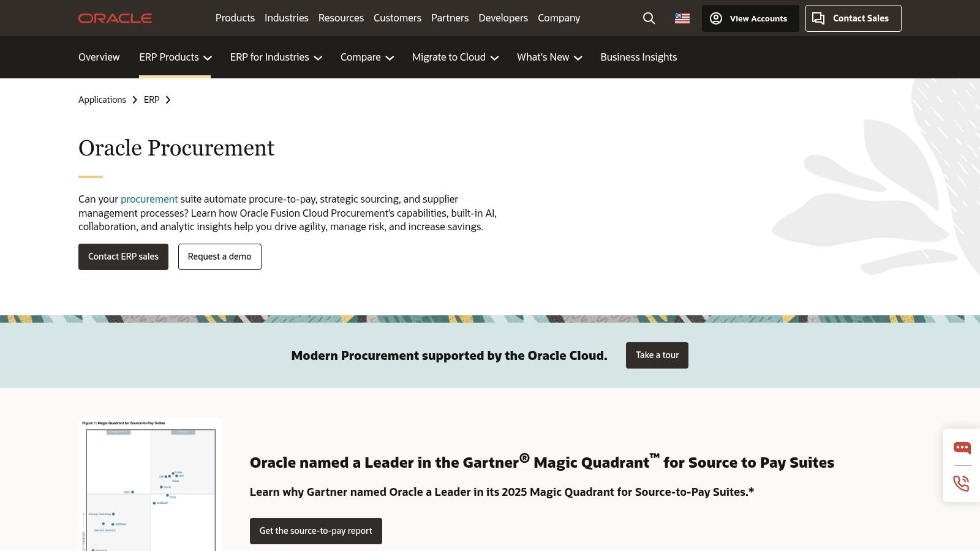This screenshot has width=980, height=551.
Task: Expand Migrate to Cloud menu
Action: coord(455,57)
